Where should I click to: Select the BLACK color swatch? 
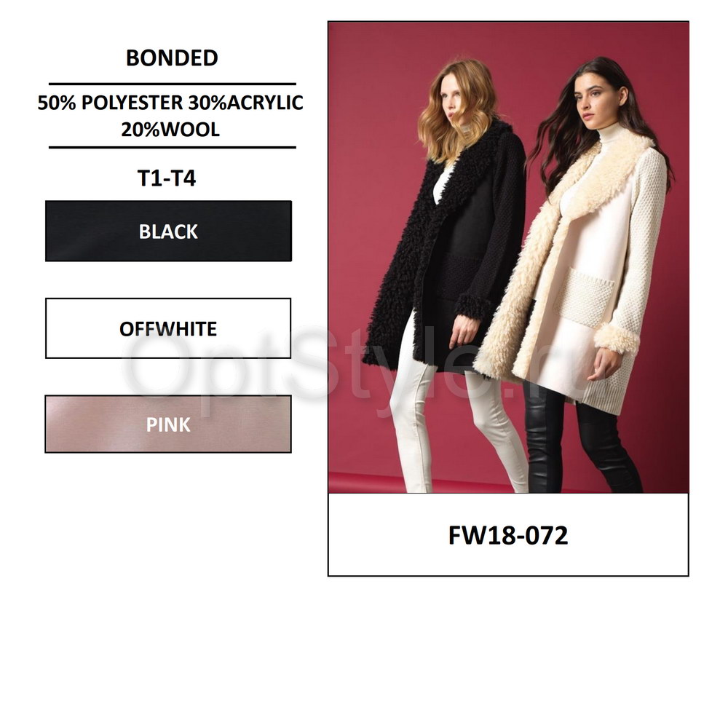168,231
